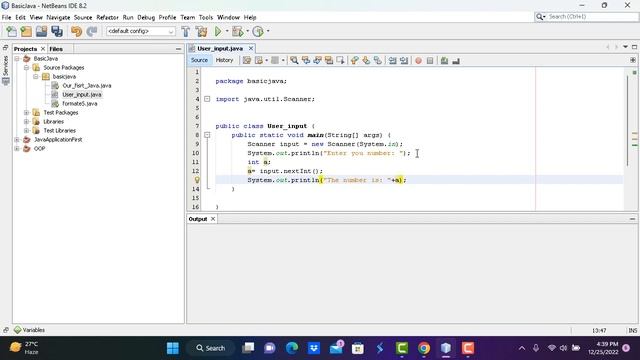Screen dimensions: 640x360
Task: Click the editor Back navigation icon
Action: 258,60
